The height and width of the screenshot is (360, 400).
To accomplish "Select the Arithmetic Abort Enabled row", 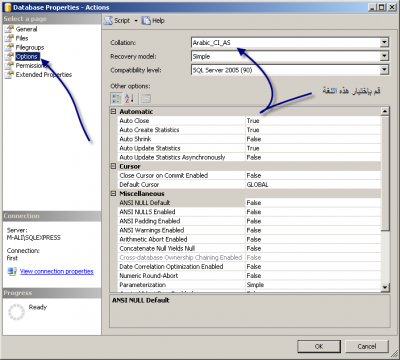I will coord(249,239).
